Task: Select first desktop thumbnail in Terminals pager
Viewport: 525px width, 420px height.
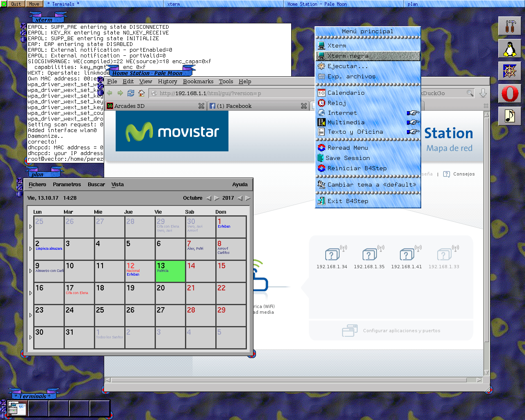Action: [17, 409]
